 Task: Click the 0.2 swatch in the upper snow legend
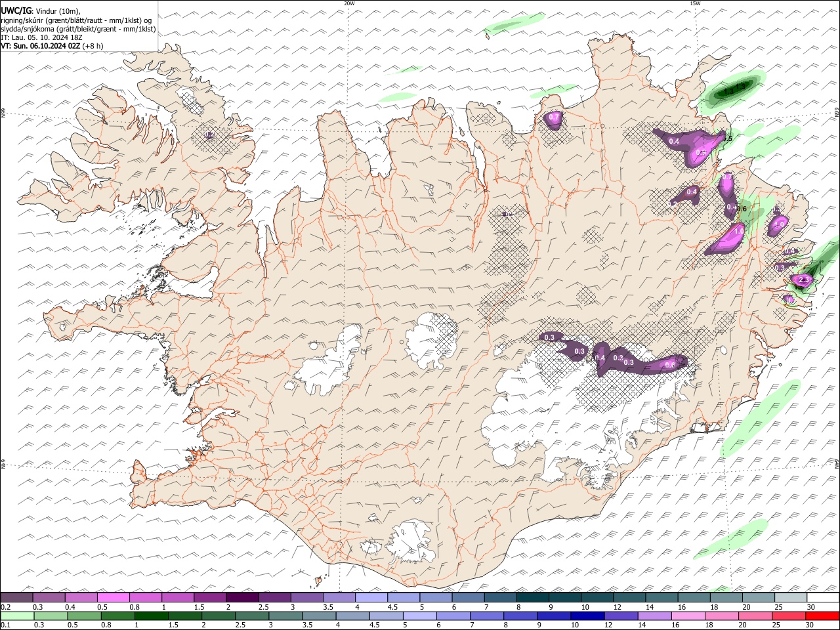[16, 597]
